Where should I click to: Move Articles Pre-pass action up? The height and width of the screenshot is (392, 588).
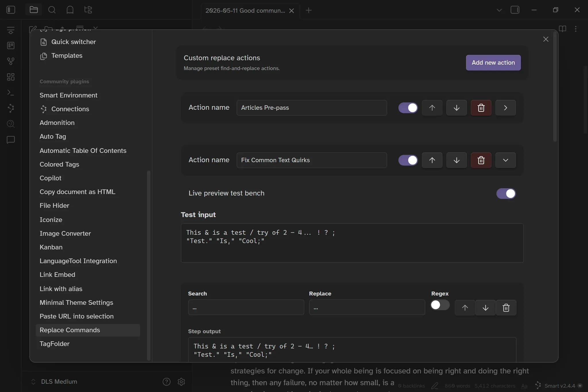click(432, 108)
